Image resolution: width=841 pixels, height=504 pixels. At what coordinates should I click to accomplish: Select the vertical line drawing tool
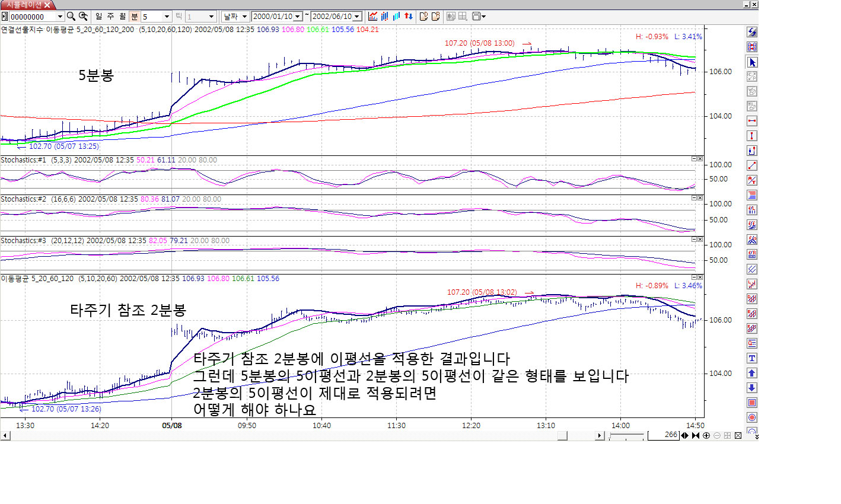point(752,136)
